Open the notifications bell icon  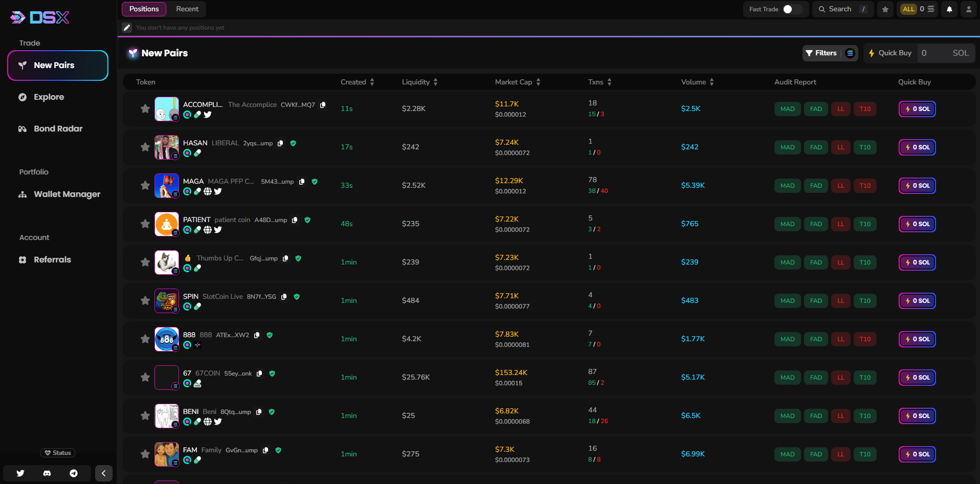(x=949, y=9)
